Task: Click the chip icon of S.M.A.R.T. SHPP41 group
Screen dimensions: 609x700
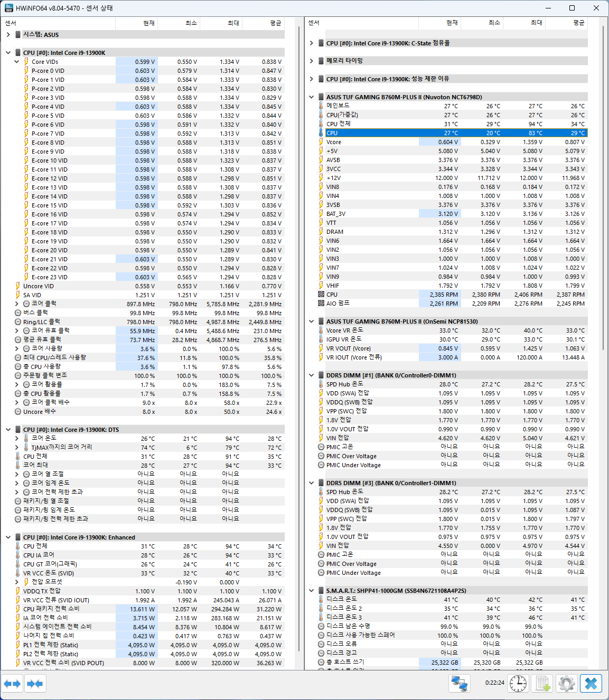Action: pyautogui.click(x=321, y=590)
